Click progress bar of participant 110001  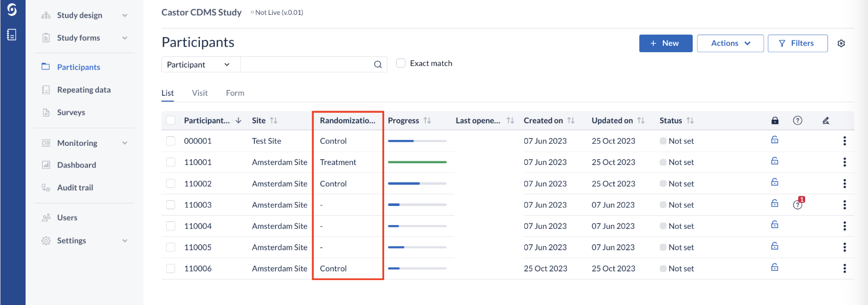coord(417,162)
